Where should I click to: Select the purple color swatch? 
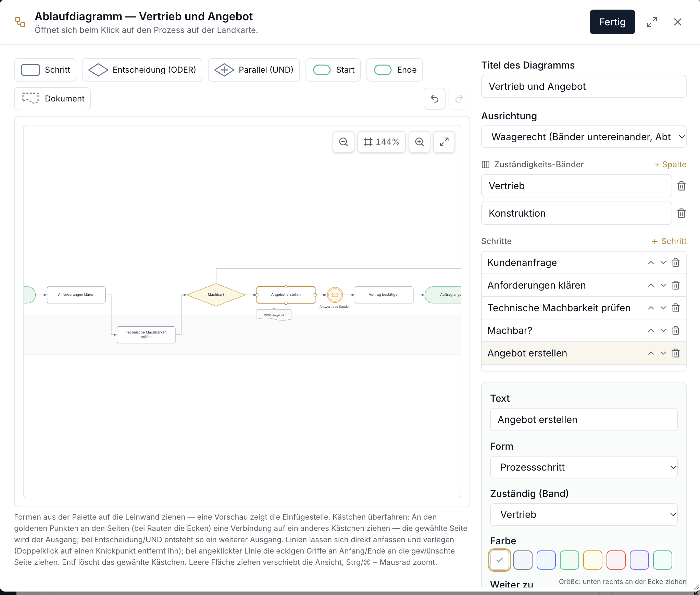[x=639, y=560]
